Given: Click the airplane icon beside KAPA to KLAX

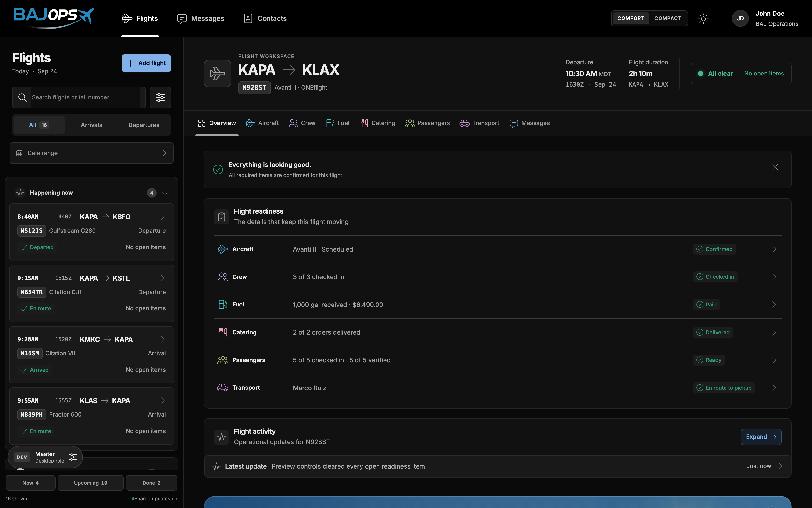Looking at the screenshot, I should (x=217, y=74).
